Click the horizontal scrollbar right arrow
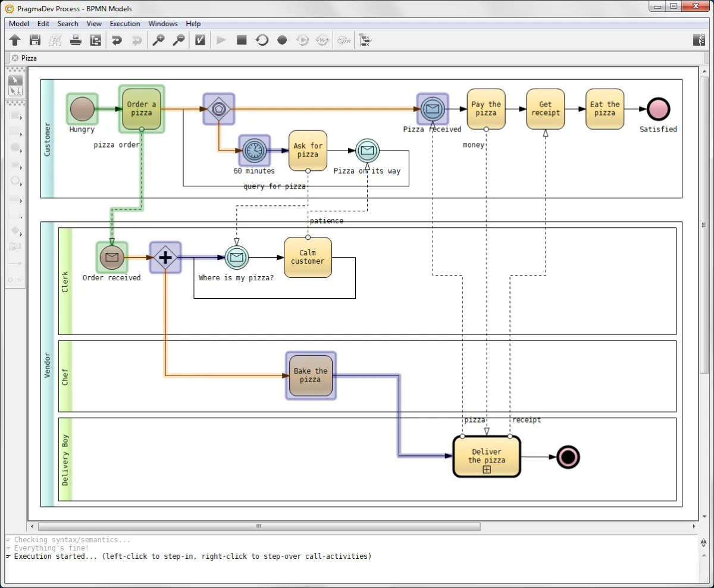 [x=694, y=526]
